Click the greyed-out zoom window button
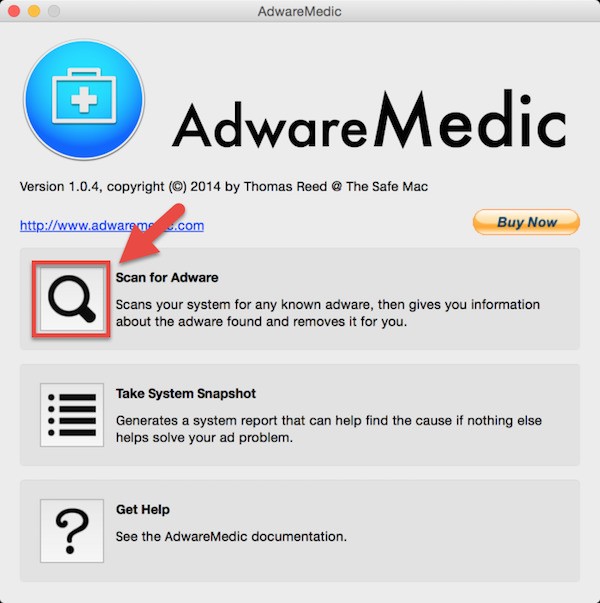The width and height of the screenshot is (600, 603). [54, 11]
